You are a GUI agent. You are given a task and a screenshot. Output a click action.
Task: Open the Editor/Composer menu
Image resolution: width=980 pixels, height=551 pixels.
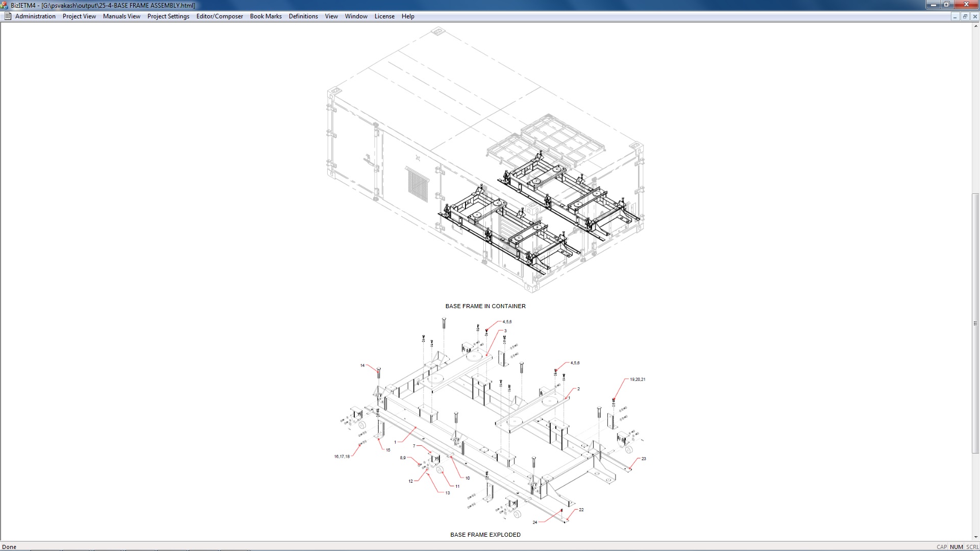point(219,16)
